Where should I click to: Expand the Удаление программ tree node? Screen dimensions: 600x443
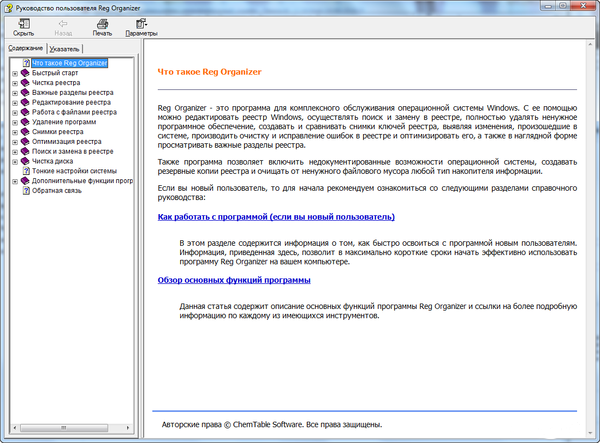13,121
